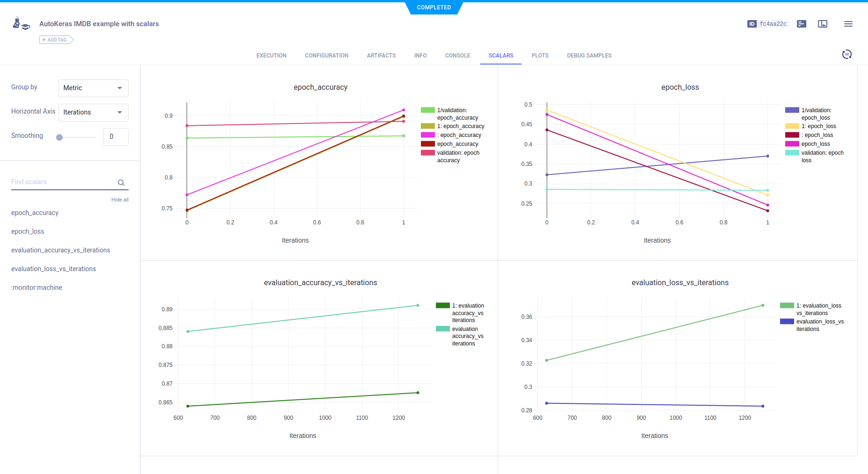This screenshot has height=474, width=868.
Task: Click the Smoothing value input box
Action: coord(115,136)
